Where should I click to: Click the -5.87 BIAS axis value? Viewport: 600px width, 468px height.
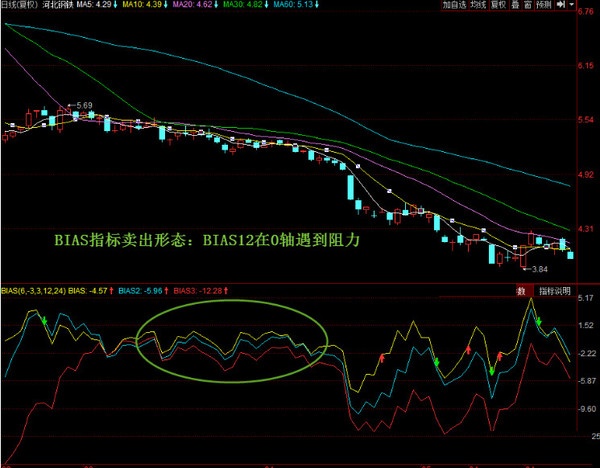tap(585, 381)
